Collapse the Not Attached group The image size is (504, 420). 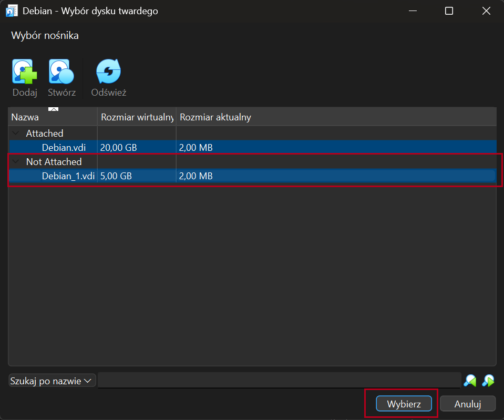(17, 162)
